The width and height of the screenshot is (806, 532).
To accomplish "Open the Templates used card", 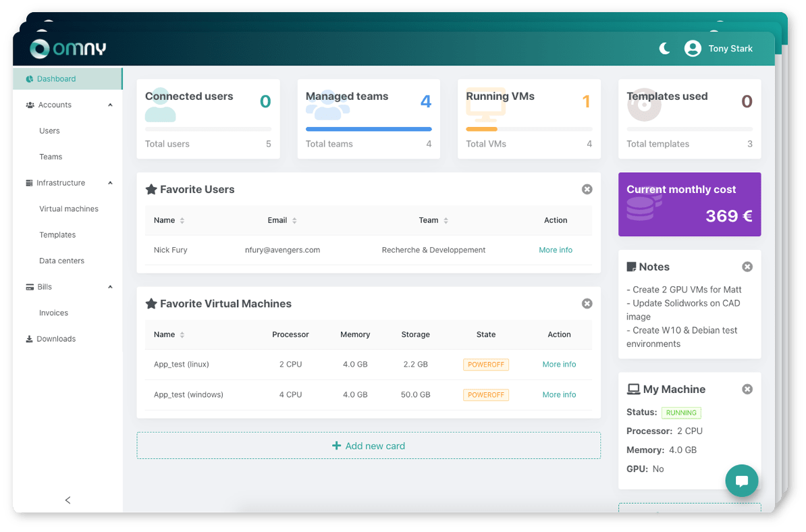I will (689, 119).
